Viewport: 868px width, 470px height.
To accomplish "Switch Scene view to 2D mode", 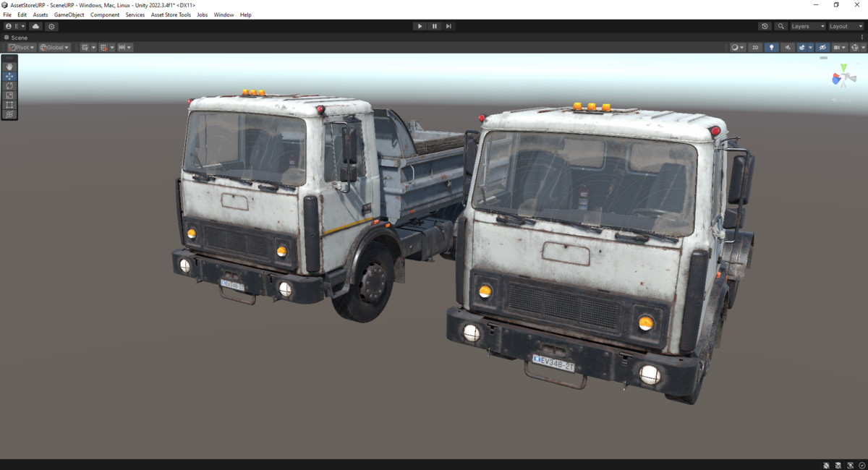I will (755, 47).
